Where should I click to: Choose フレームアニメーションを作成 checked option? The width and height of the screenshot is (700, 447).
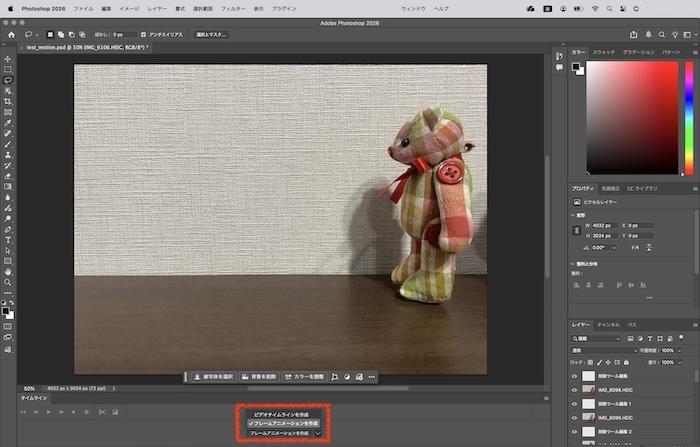click(284, 423)
